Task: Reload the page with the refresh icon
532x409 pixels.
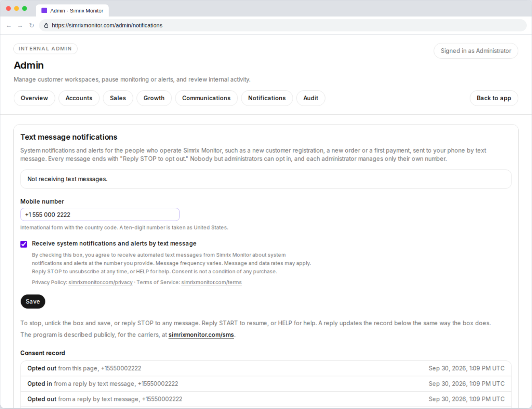Action: coord(31,25)
